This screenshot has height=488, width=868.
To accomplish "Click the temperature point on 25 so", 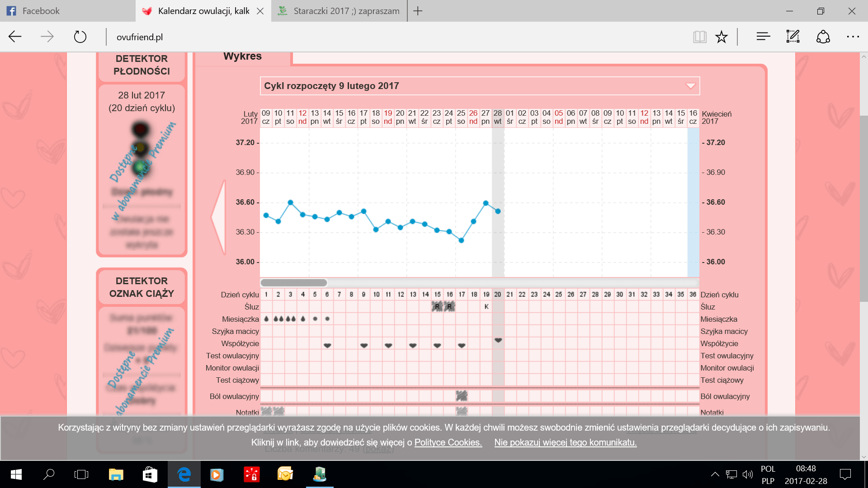I will pyautogui.click(x=461, y=240).
